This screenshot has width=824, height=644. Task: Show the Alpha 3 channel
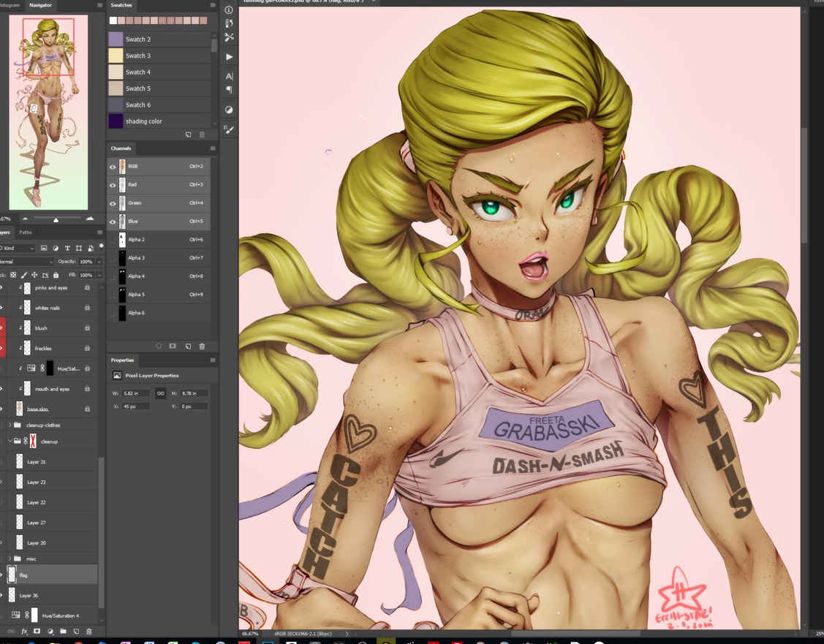coord(113,258)
